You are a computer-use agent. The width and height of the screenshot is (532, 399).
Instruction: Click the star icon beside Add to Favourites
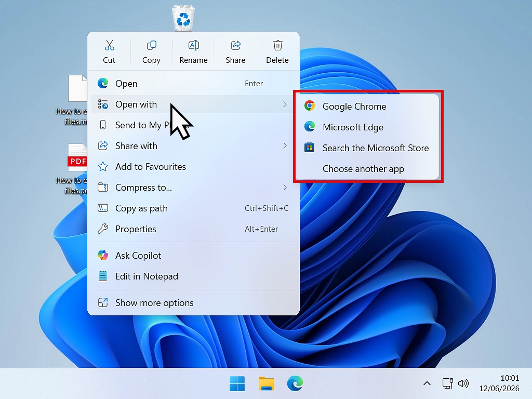click(x=103, y=167)
